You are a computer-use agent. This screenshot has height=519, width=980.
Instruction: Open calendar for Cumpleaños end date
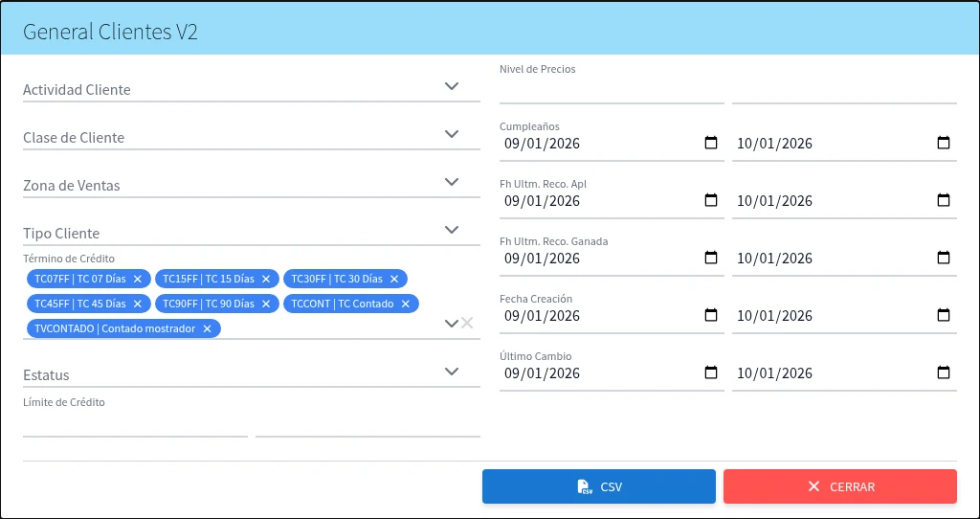(x=943, y=143)
